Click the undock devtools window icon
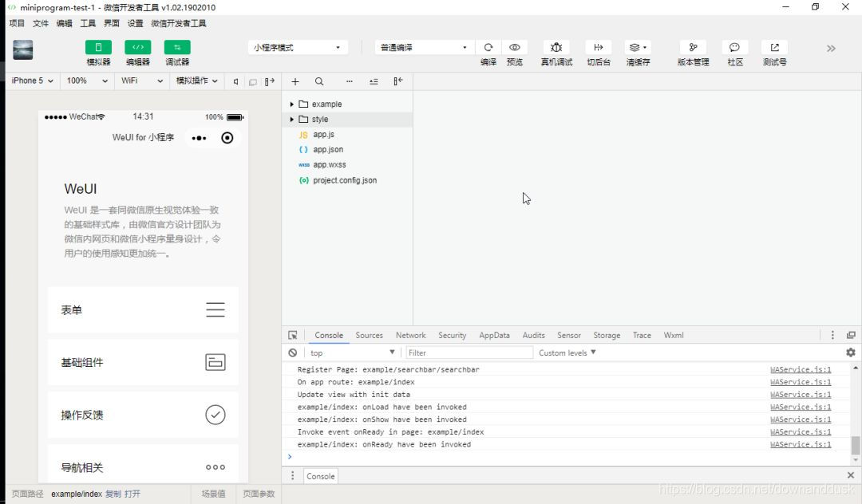 tap(851, 335)
